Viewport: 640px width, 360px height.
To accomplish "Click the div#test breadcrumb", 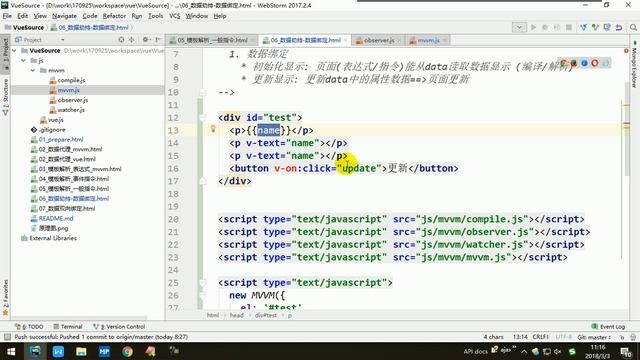I will click(266, 315).
